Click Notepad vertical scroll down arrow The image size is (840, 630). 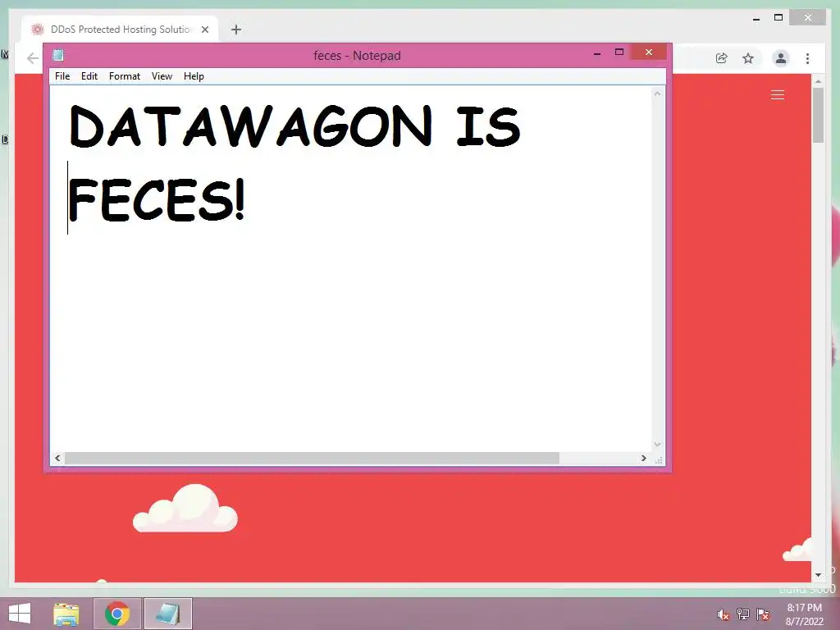[657, 445]
